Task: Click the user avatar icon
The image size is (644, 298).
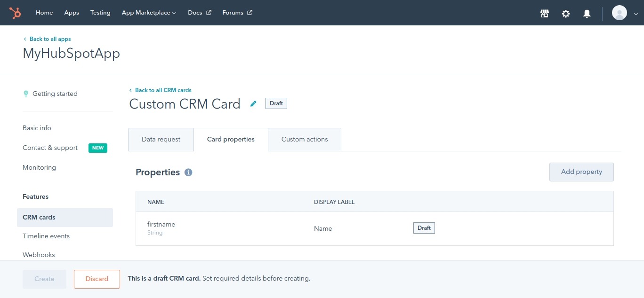Action: point(619,13)
